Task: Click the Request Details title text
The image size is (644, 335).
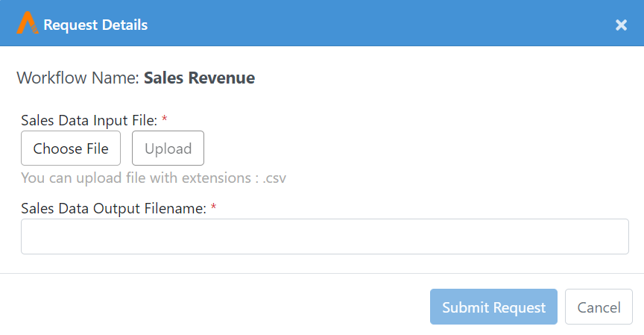Action: [x=95, y=25]
